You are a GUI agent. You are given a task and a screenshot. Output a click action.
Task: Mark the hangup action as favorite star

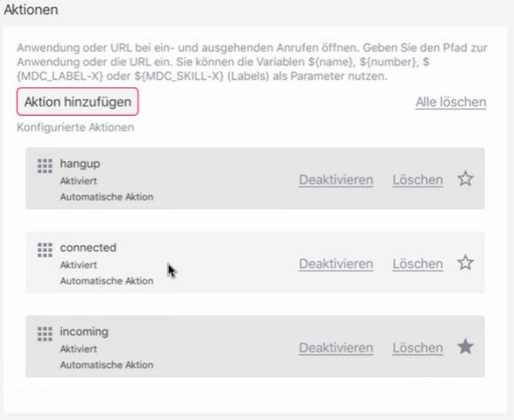465,179
